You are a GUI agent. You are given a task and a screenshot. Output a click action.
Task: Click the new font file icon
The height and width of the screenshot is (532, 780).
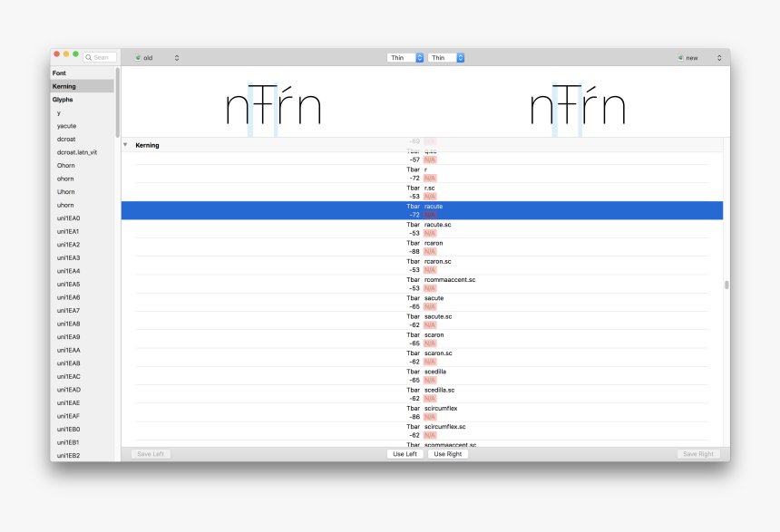(x=680, y=58)
